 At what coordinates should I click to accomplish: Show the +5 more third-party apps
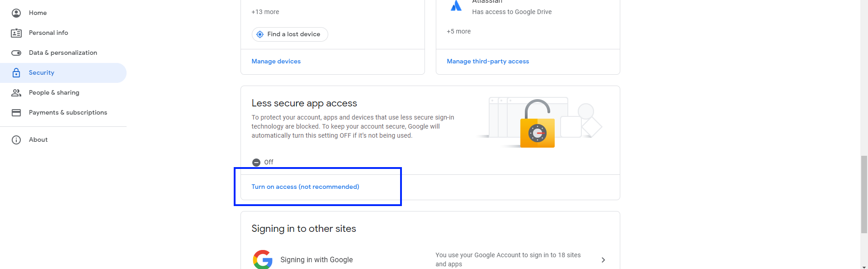point(459,31)
